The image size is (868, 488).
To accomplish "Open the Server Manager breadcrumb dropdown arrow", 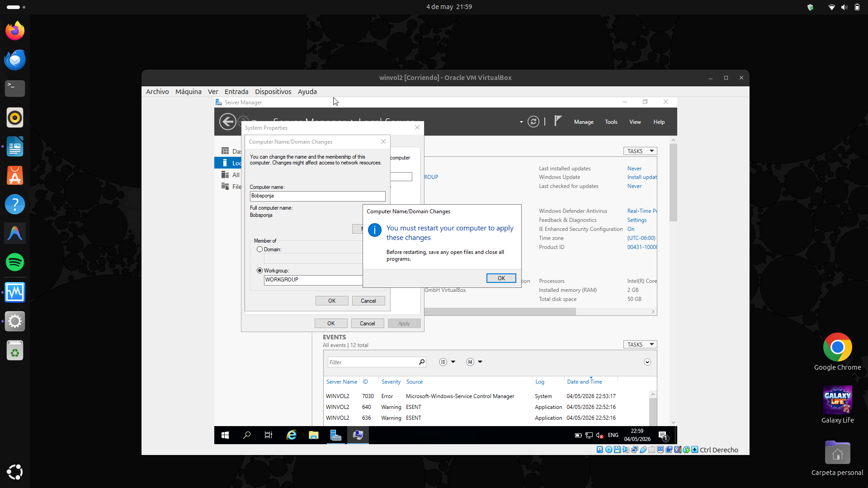I will pos(521,122).
